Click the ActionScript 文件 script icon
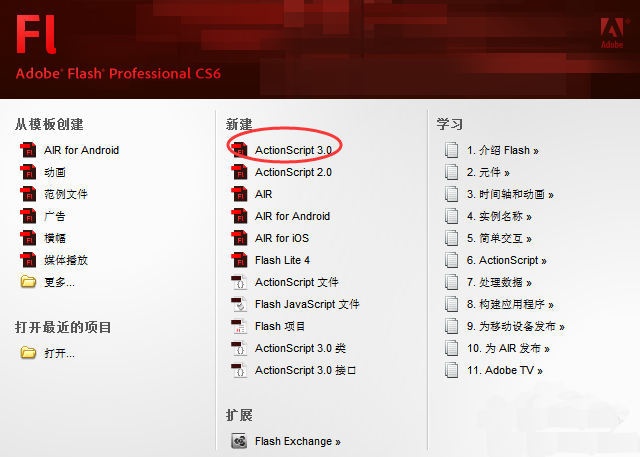Viewport: 640px width, 457px height. coord(239,282)
